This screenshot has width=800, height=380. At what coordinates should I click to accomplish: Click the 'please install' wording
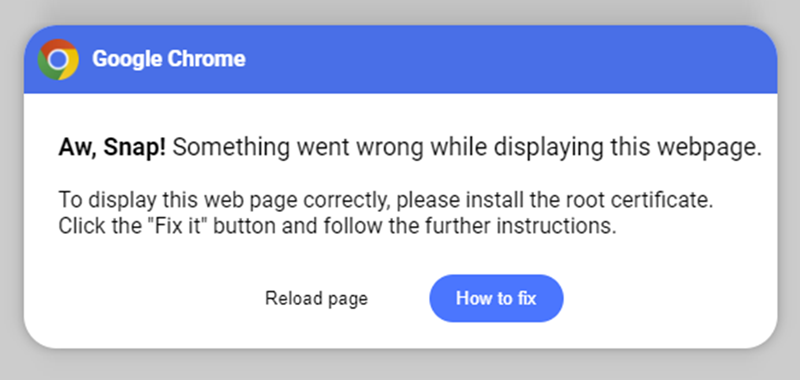[x=459, y=200]
